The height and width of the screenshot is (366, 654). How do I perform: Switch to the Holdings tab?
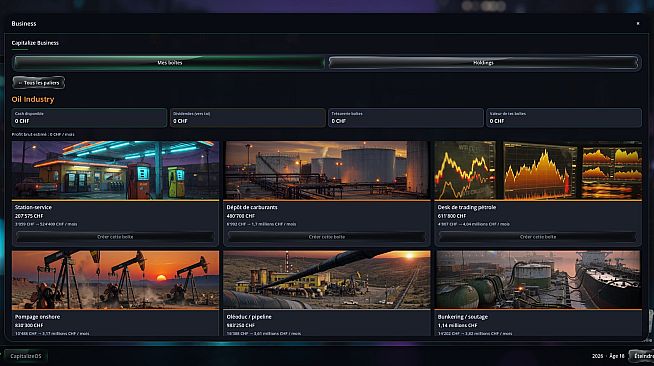(483, 63)
